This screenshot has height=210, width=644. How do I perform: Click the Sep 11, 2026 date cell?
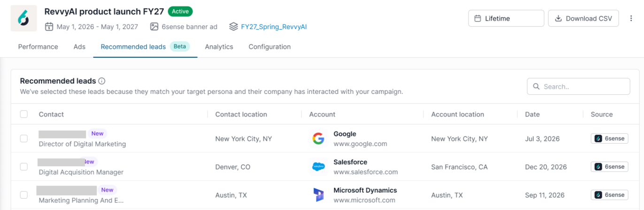[x=545, y=195]
